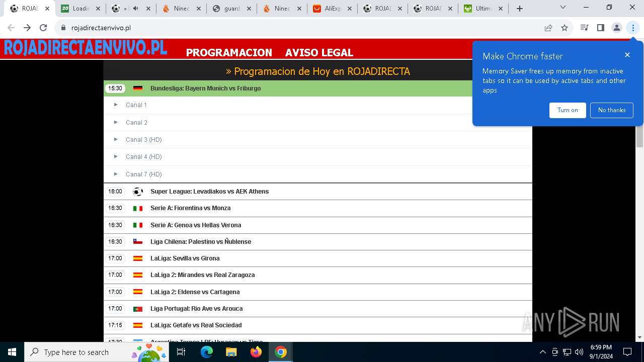Screen dimensions: 644x362
Task: Expand Super League: Levadiakos vs AEK Athens
Action: tap(318, 192)
